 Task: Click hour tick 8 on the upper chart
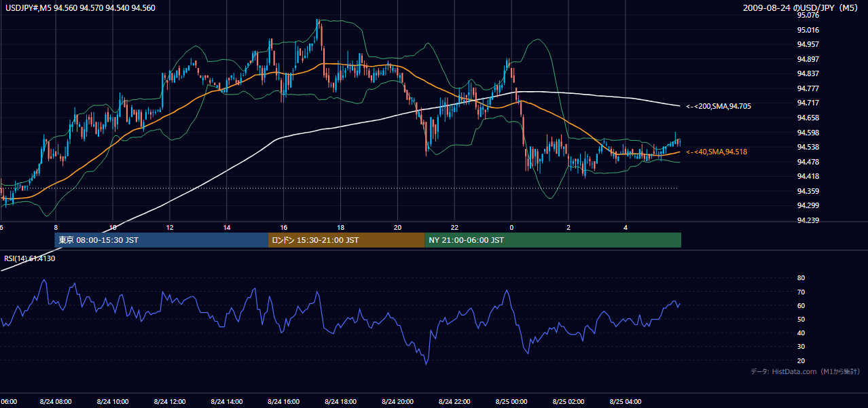pos(56,228)
